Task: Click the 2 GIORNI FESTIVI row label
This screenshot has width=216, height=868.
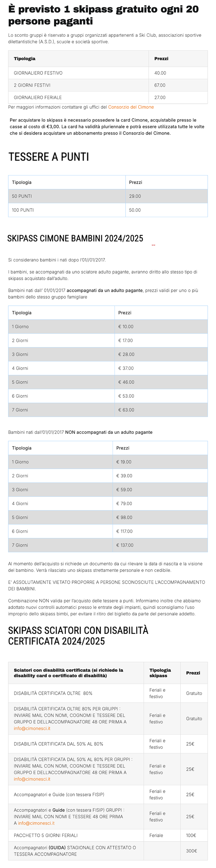Action: (x=32, y=85)
